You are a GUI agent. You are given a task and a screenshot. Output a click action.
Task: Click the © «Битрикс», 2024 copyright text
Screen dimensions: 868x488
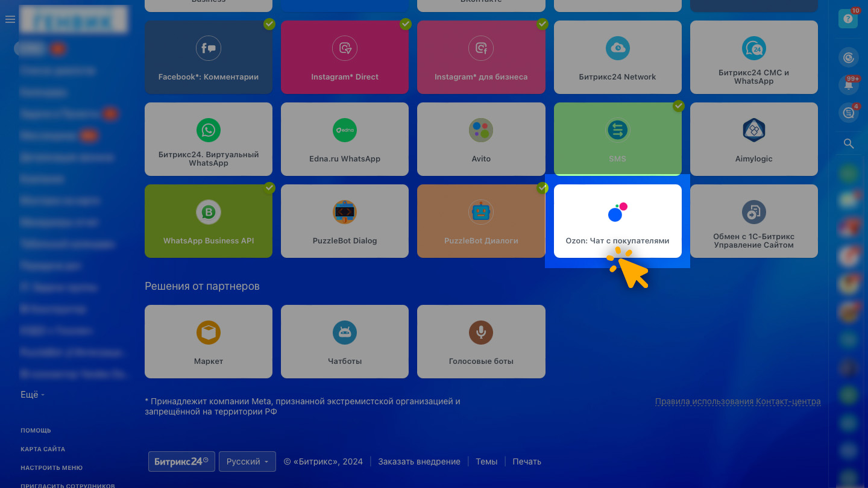tap(323, 461)
